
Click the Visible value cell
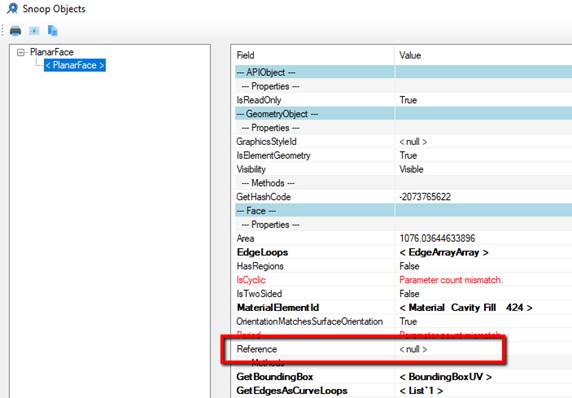(411, 170)
